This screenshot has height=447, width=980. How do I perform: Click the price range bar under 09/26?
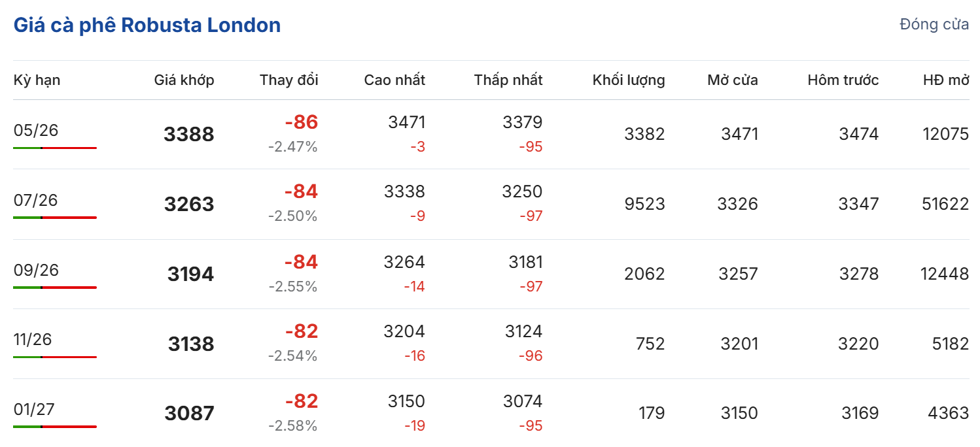click(x=55, y=288)
